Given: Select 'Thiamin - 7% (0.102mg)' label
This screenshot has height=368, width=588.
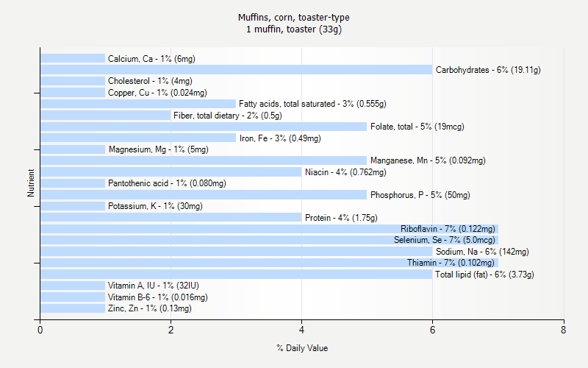Looking at the screenshot, I should 451,263.
